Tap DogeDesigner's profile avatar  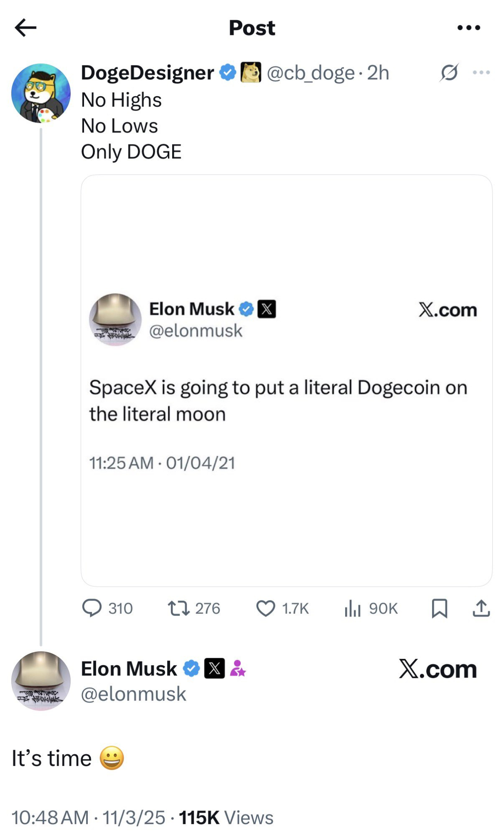pyautogui.click(x=41, y=93)
